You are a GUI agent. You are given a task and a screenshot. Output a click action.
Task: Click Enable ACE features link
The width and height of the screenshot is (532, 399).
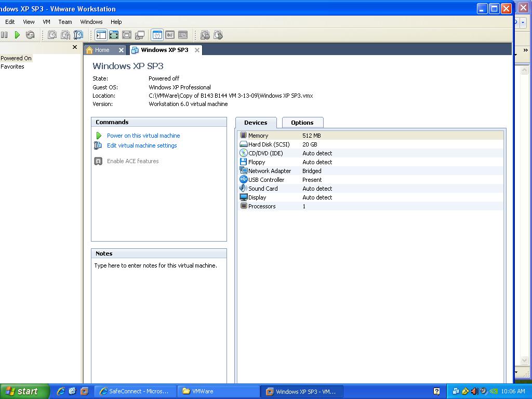132,161
